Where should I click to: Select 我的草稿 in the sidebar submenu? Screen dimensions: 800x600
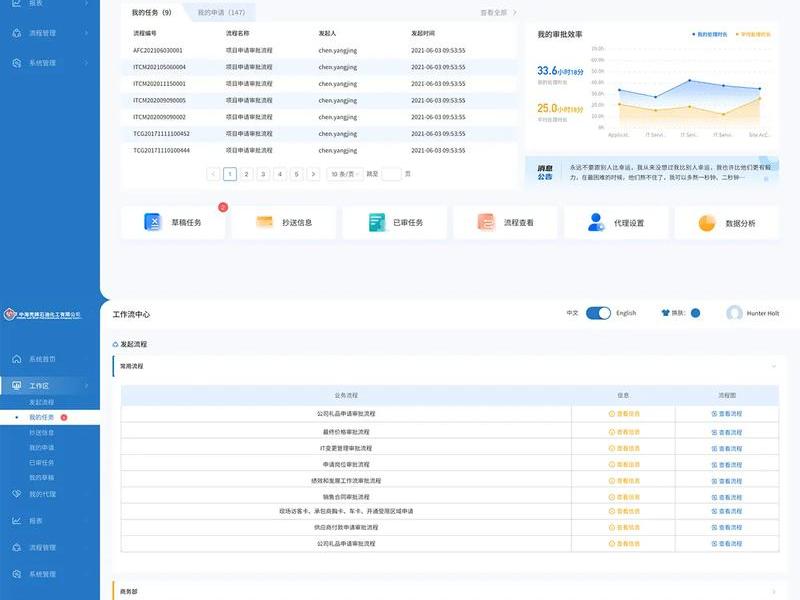41,478
